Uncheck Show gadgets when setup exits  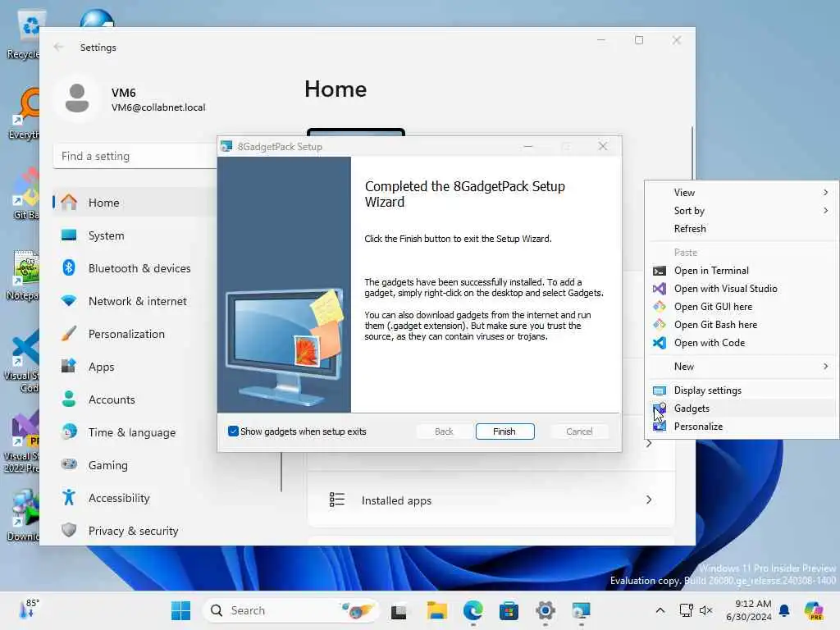point(233,431)
